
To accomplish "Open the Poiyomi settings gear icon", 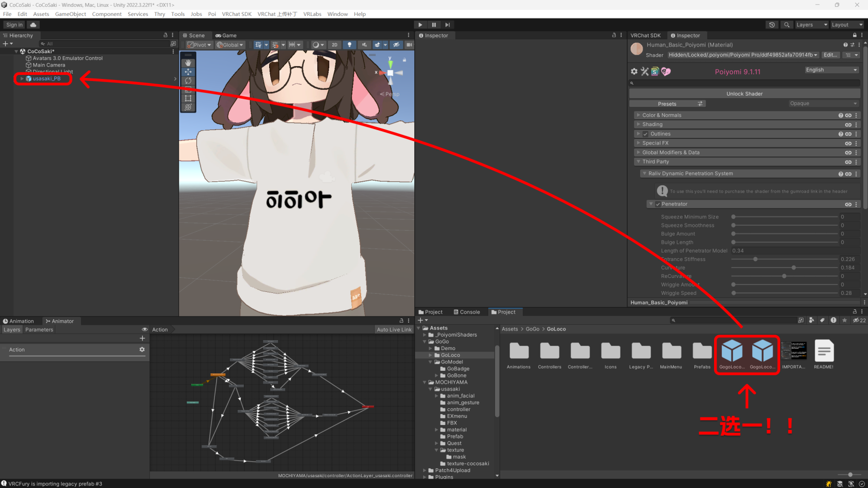I will click(x=634, y=72).
